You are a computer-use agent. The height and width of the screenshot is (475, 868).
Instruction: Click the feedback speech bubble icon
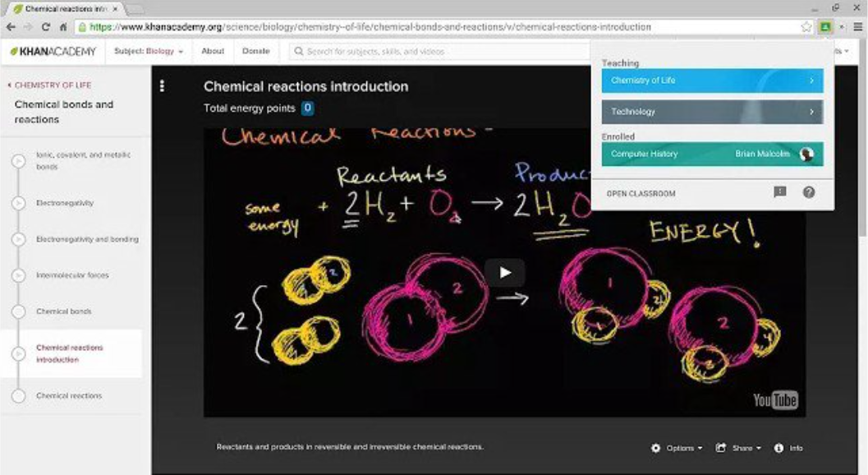[x=779, y=192]
